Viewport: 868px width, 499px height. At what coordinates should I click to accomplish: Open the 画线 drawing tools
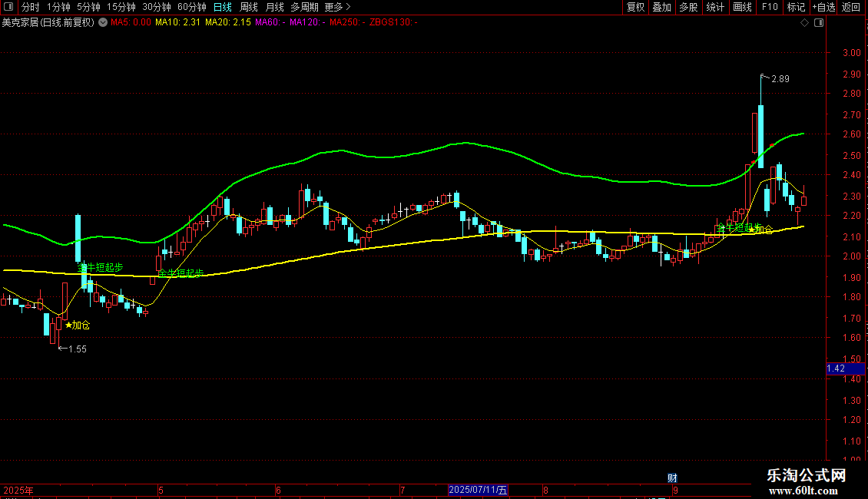pos(742,7)
